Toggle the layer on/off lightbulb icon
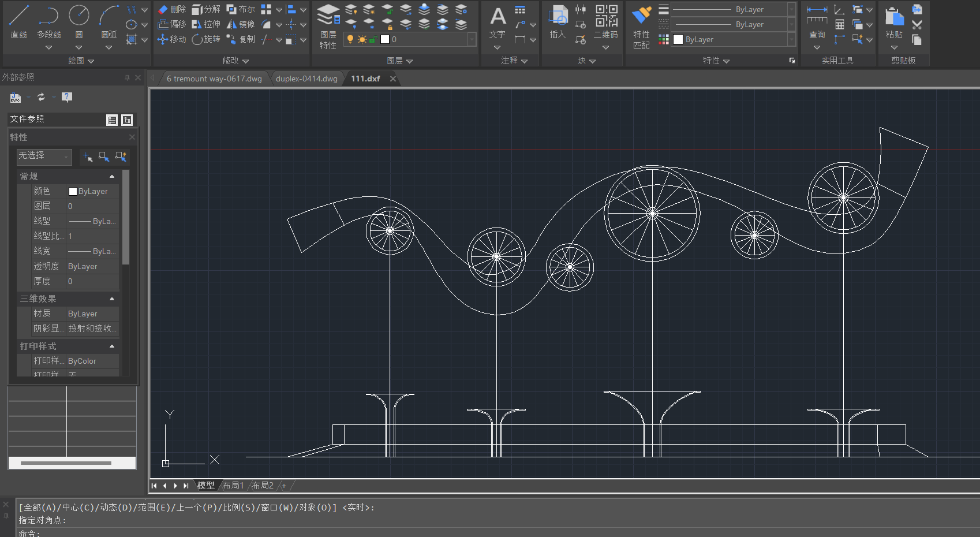The width and height of the screenshot is (980, 537). coord(350,39)
